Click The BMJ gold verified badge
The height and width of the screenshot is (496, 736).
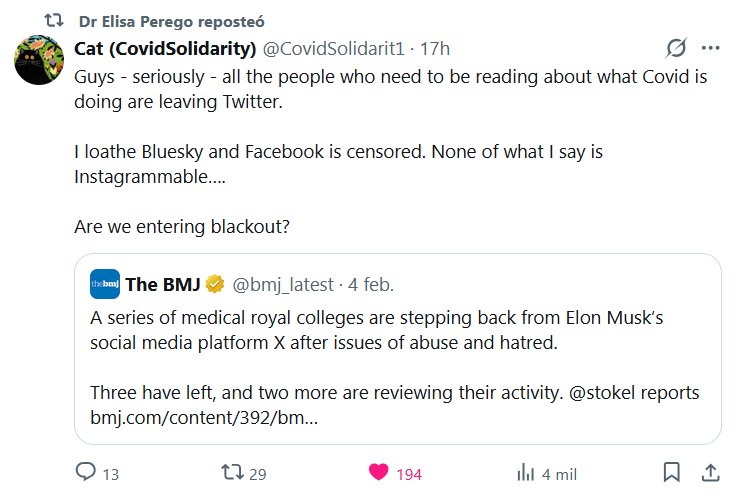[x=214, y=285]
